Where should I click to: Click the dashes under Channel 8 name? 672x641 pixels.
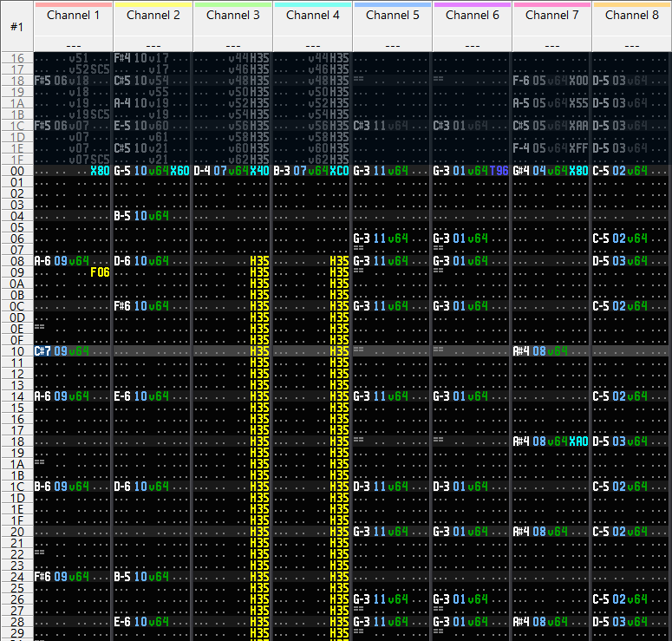[x=631, y=45]
